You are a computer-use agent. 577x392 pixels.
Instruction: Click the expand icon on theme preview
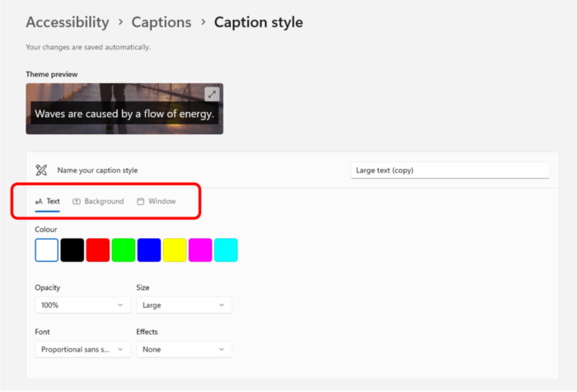pyautogui.click(x=212, y=94)
